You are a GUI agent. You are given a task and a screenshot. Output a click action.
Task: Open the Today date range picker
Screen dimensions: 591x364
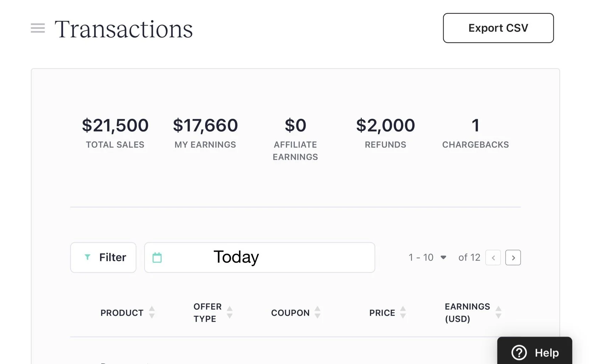(x=260, y=257)
